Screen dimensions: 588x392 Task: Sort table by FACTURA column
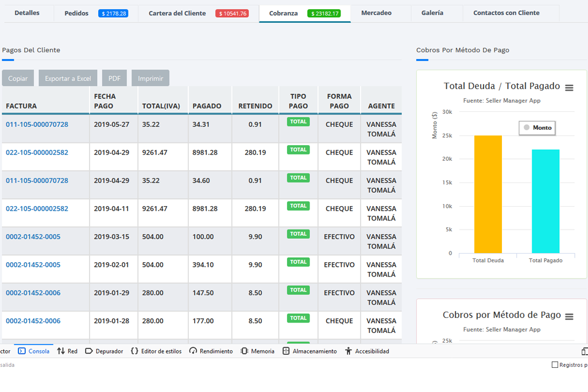click(x=45, y=100)
